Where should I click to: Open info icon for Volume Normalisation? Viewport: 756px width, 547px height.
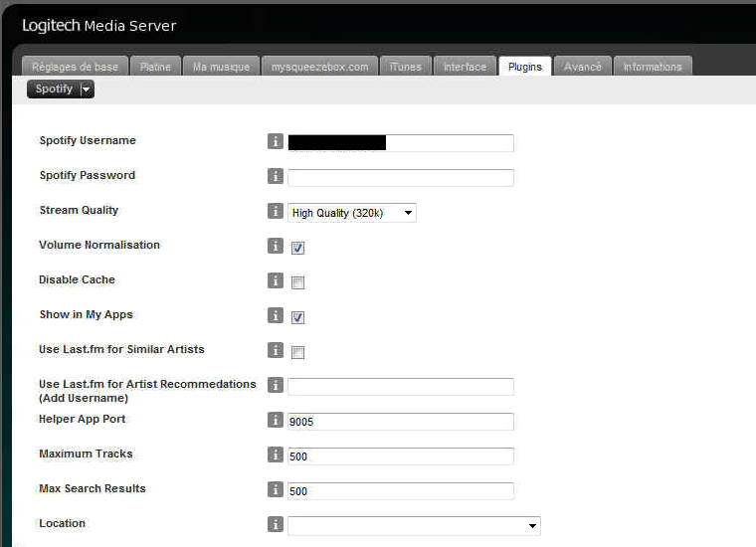pos(276,246)
